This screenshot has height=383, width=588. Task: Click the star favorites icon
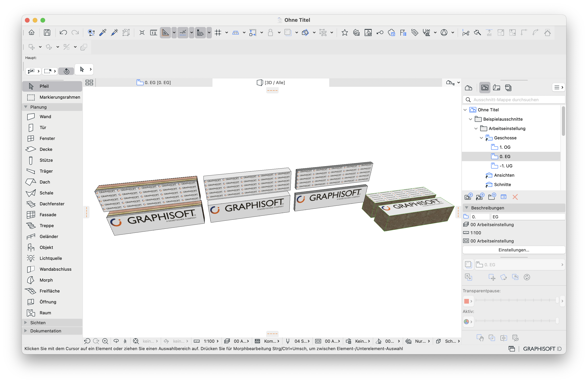coord(345,32)
